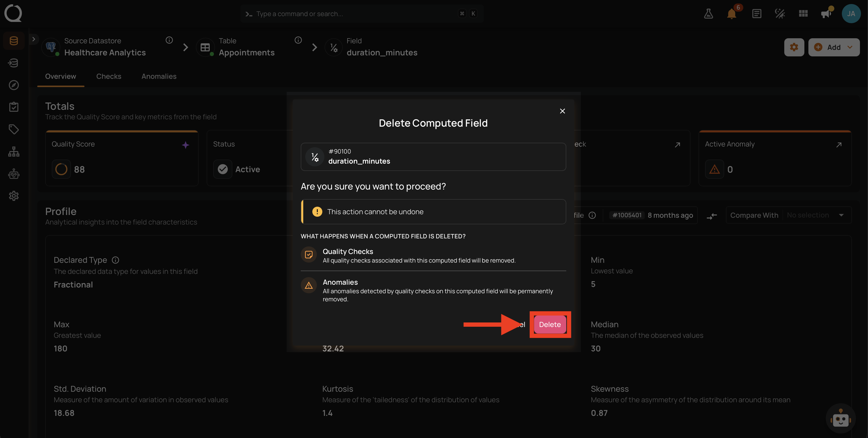Show info for Source Datastore
The height and width of the screenshot is (438, 868).
[169, 40]
